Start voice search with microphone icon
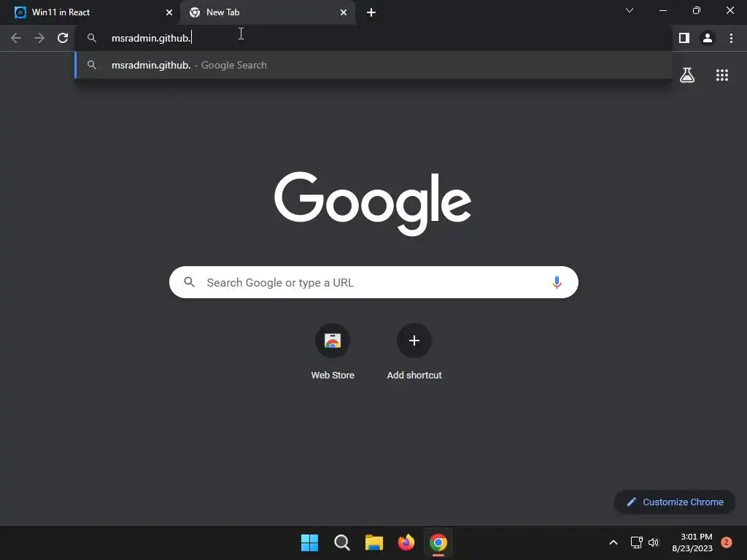The height and width of the screenshot is (560, 747). click(557, 282)
